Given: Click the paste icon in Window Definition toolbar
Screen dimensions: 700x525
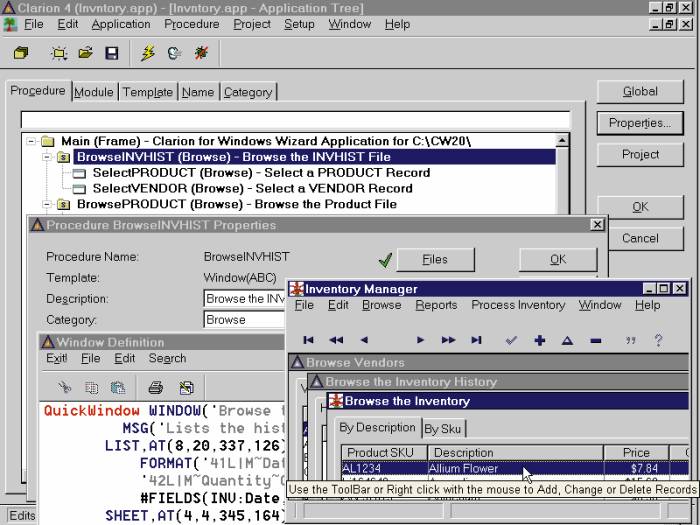Looking at the screenshot, I should tap(117, 388).
